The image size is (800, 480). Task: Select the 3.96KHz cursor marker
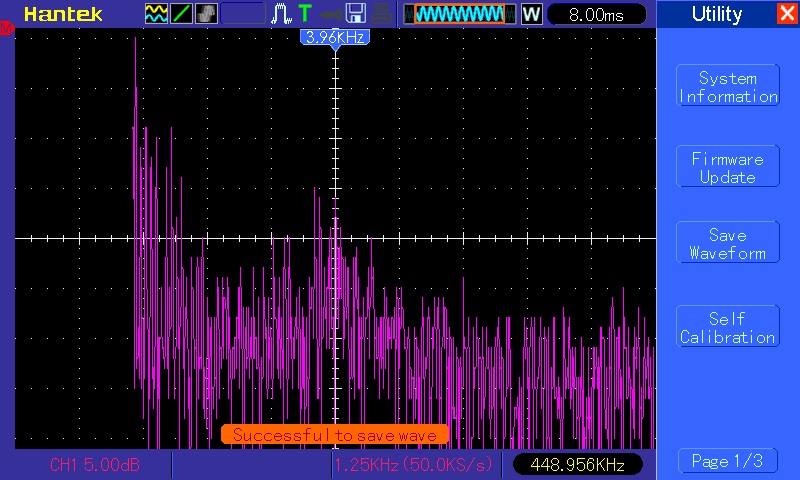pyautogui.click(x=335, y=37)
